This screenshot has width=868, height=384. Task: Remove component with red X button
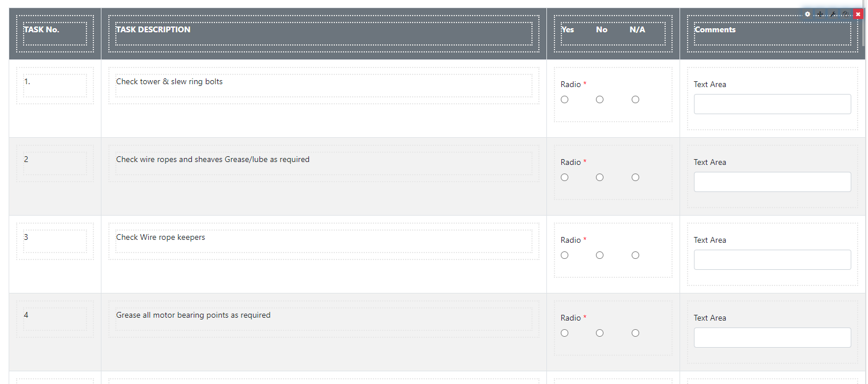click(x=858, y=14)
